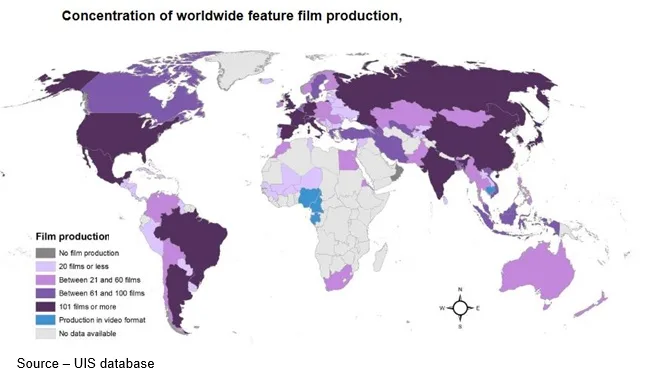Select the 'No data available' legend swatch

(x=45, y=333)
